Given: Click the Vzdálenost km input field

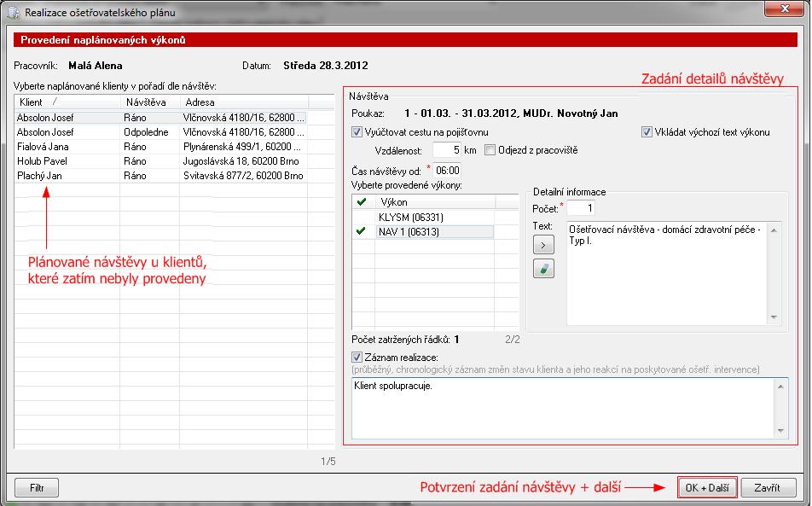Looking at the screenshot, I should click(446, 150).
